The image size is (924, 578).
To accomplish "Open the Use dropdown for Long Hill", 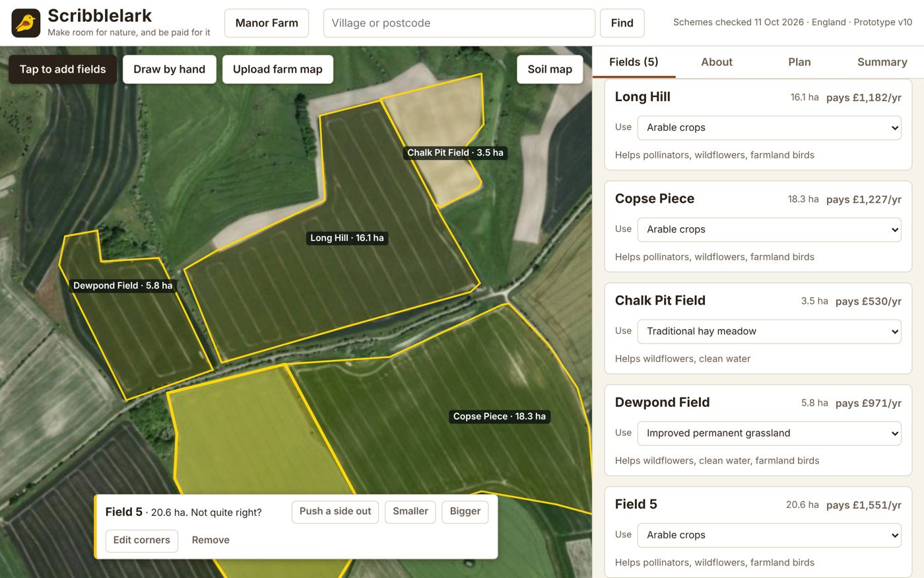I will (770, 127).
